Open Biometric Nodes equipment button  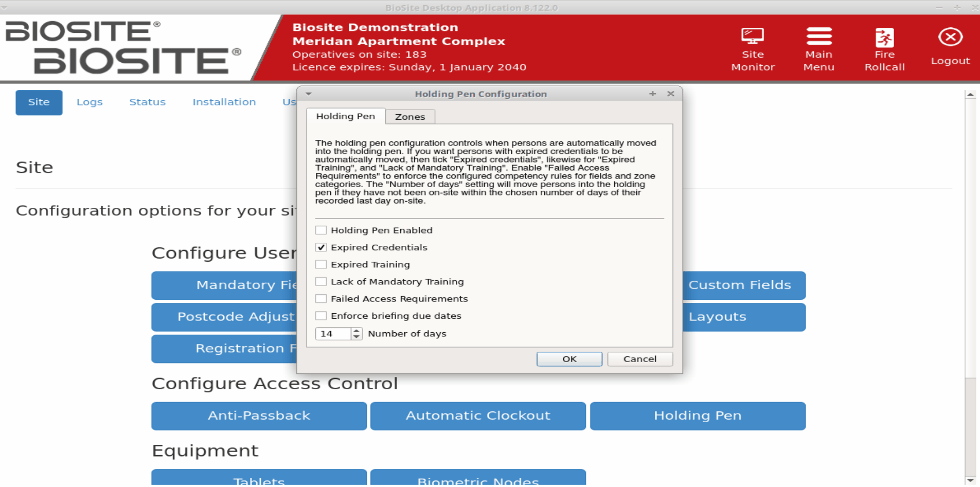click(478, 478)
